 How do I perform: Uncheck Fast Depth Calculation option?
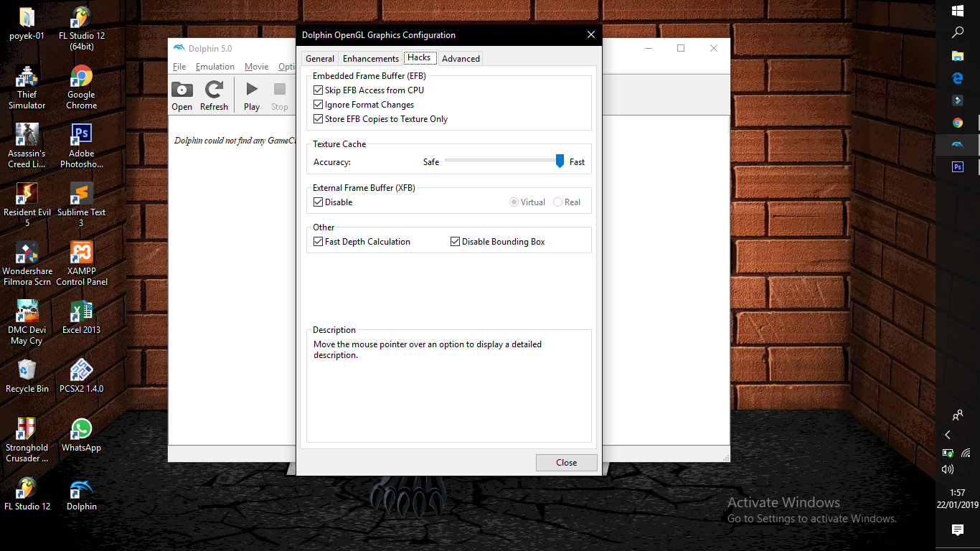319,242
